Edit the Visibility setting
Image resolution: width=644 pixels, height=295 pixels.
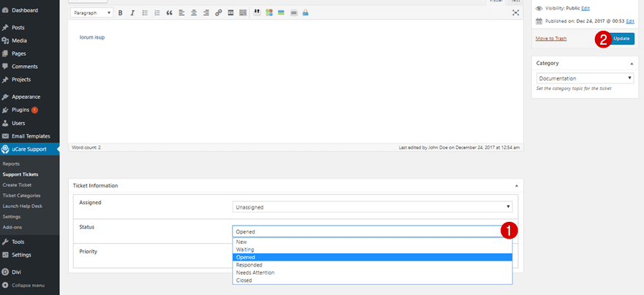tap(585, 8)
